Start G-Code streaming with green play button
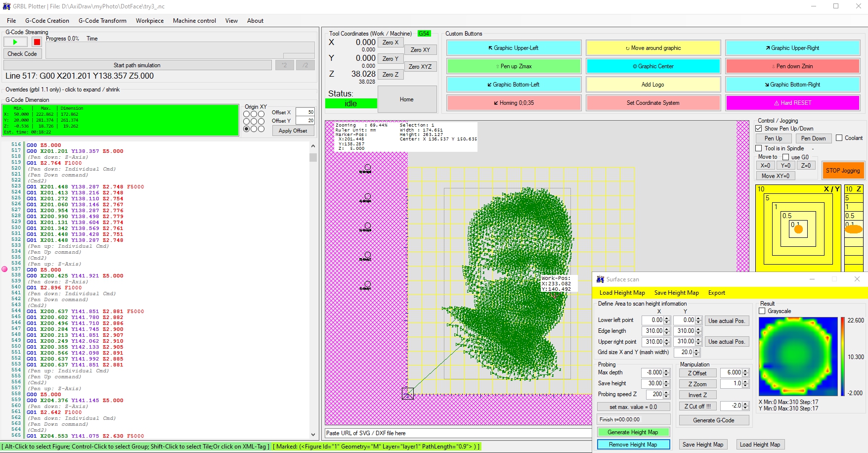Viewport: 868px width, 453px height. click(15, 43)
